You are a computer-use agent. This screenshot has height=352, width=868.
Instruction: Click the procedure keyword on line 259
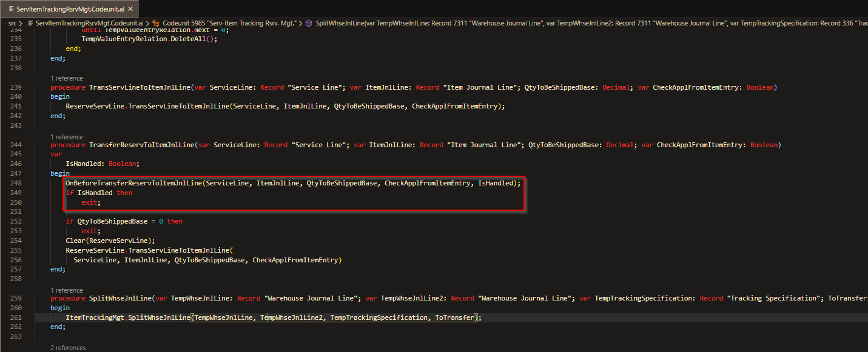[x=67, y=297]
